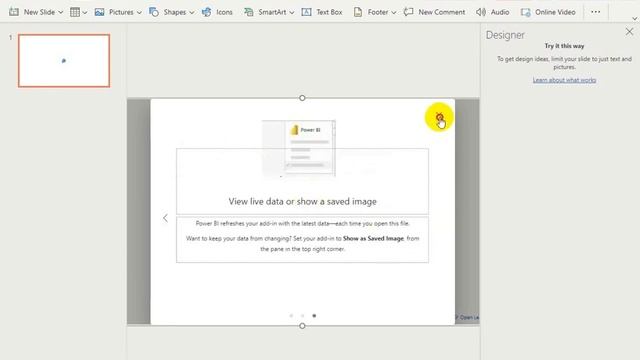
Task: Insert a Text Box
Action: tap(322, 12)
